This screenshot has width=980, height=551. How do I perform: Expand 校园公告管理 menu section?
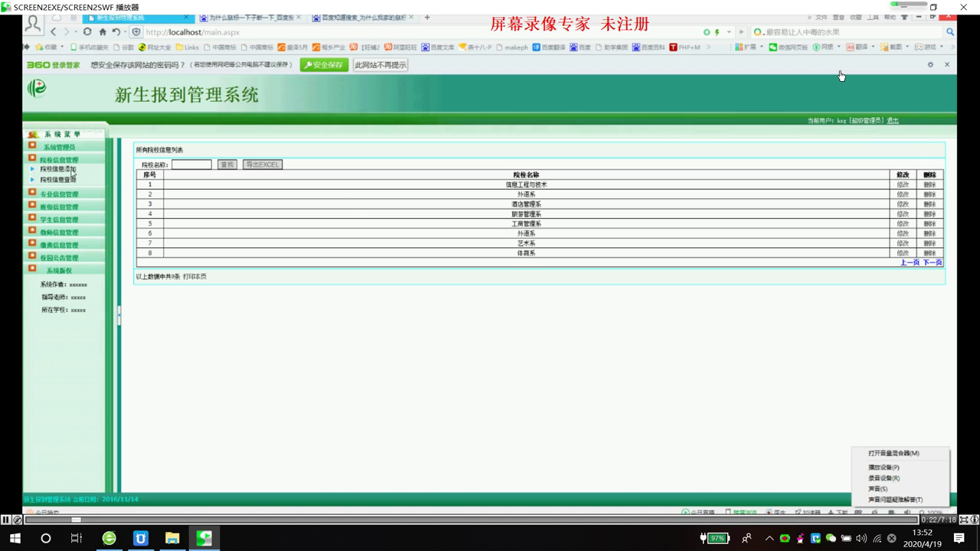pos(59,257)
